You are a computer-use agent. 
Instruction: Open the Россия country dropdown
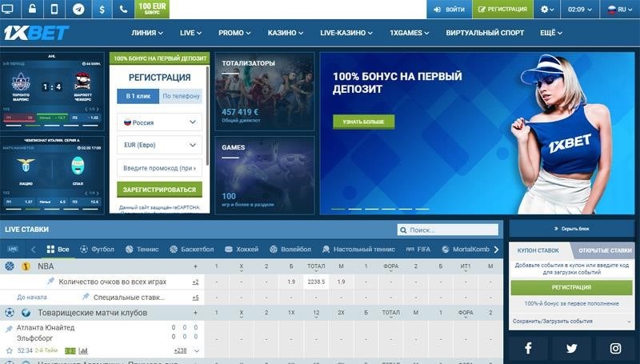[x=159, y=122]
